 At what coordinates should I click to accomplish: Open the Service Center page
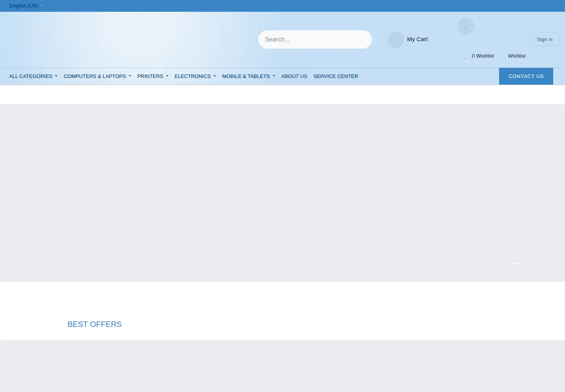pos(336,76)
